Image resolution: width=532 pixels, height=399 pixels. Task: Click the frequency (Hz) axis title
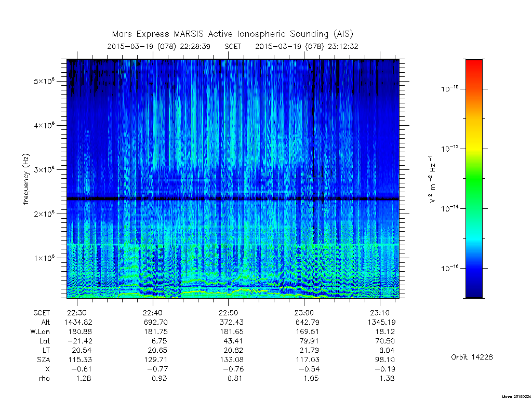coord(26,179)
